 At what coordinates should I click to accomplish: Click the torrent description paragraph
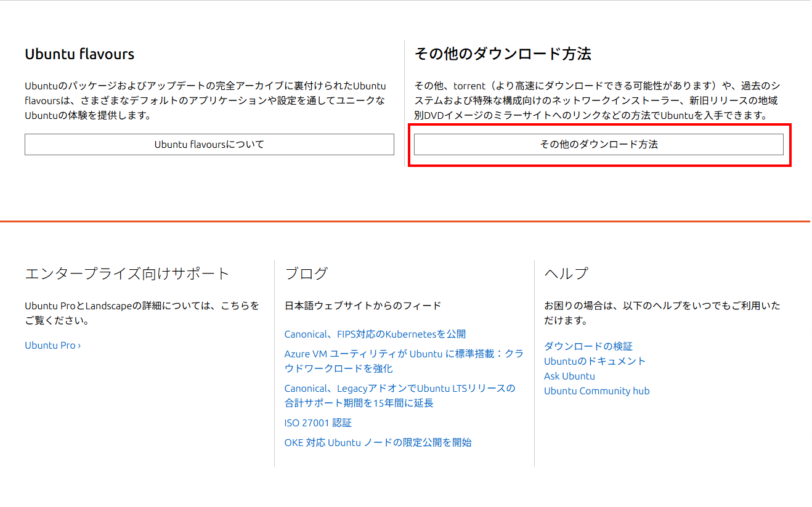coord(597,100)
